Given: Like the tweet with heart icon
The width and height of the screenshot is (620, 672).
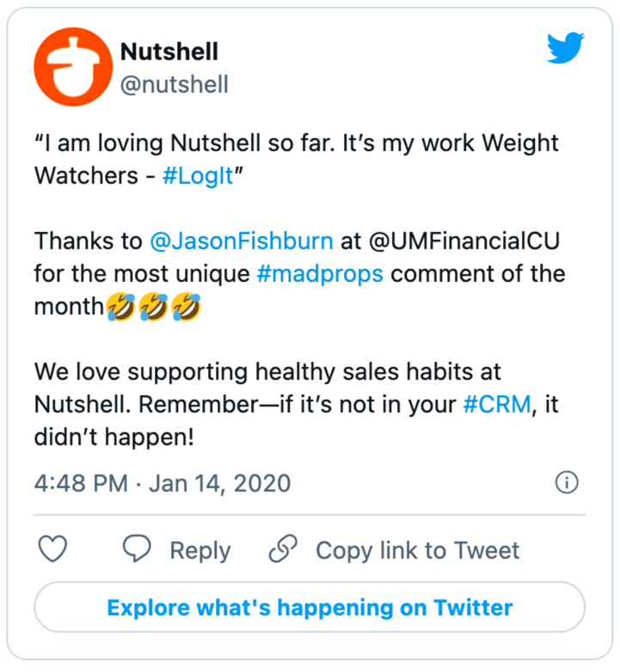Looking at the screenshot, I should tap(52, 548).
